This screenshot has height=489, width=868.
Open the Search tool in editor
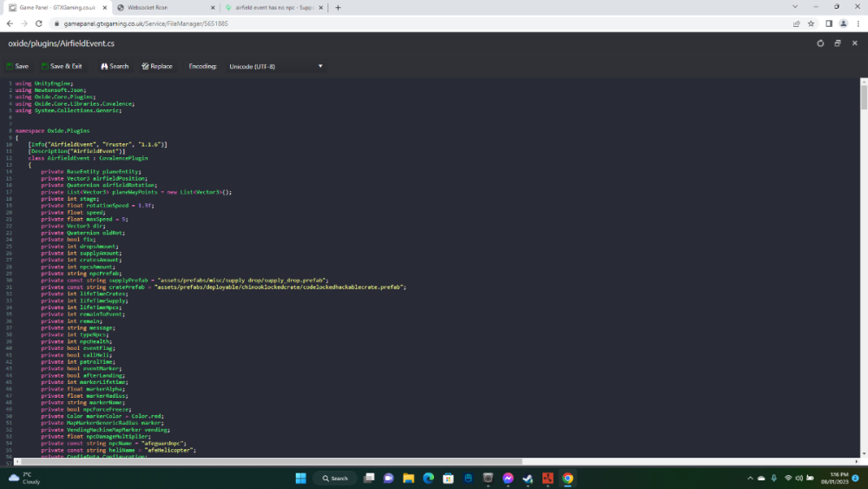point(114,66)
